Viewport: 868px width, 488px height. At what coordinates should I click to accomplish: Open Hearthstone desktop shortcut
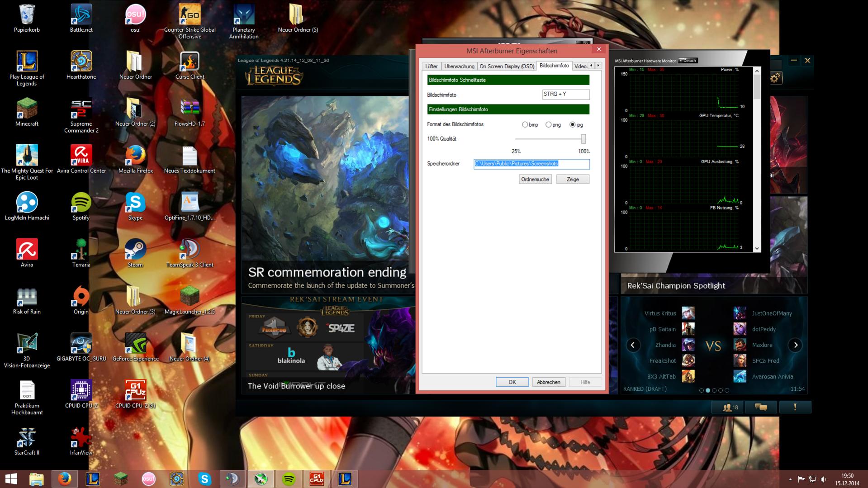click(81, 66)
